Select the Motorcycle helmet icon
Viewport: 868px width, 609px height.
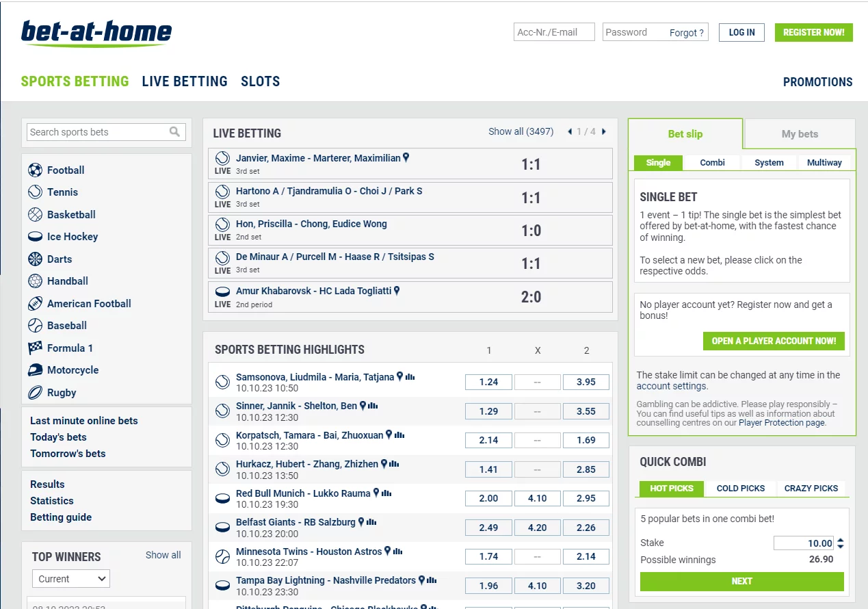35,370
